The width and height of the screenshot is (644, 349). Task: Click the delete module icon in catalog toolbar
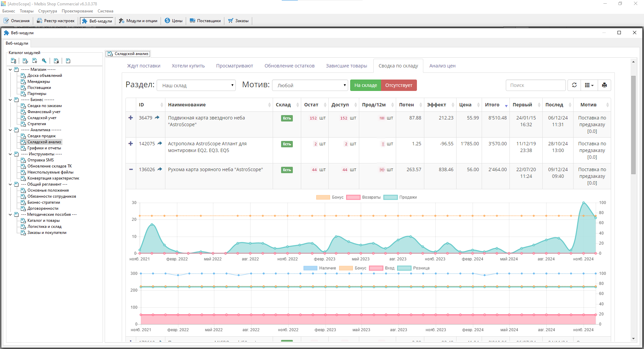[x=56, y=61]
